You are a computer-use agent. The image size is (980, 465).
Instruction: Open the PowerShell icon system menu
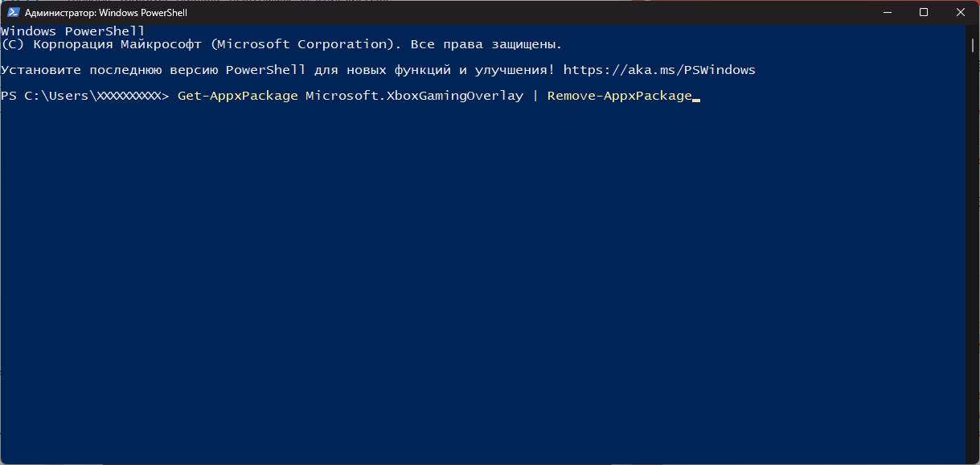pos(13,13)
